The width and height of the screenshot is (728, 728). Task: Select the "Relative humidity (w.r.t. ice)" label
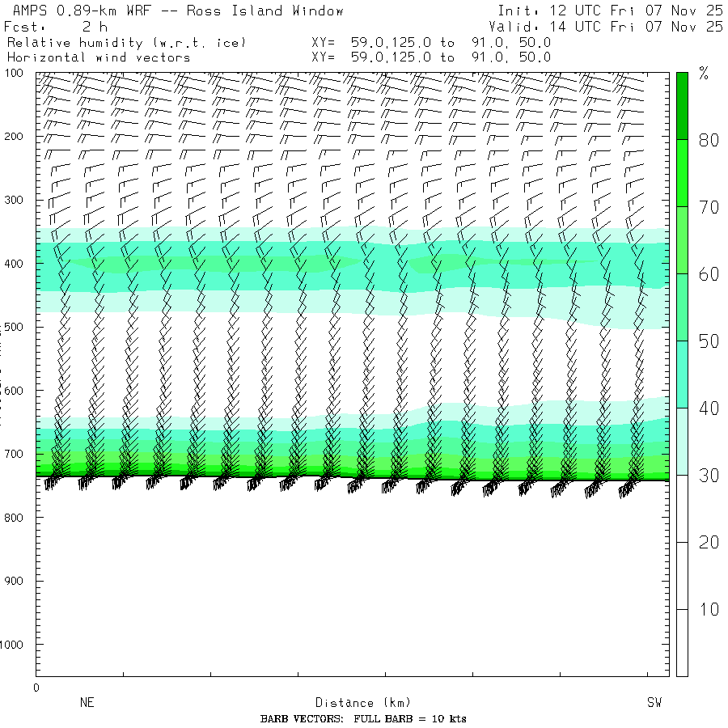126,42
